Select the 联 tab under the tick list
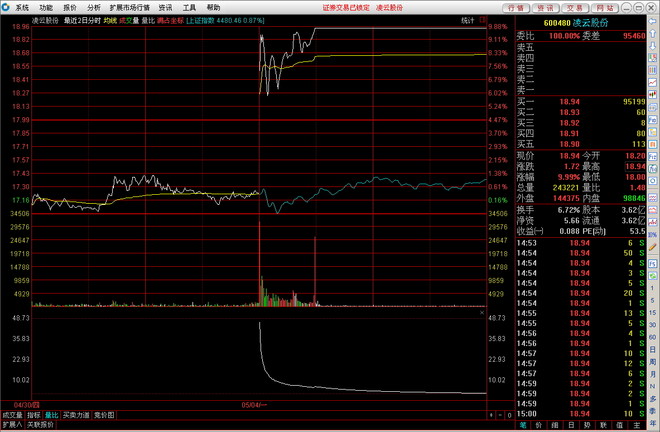The image size is (660, 432). 604,425
